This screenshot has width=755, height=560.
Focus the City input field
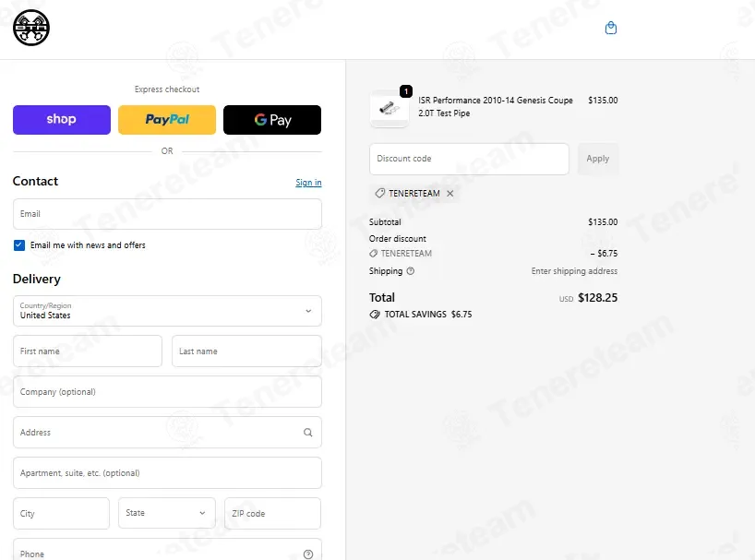click(x=61, y=513)
